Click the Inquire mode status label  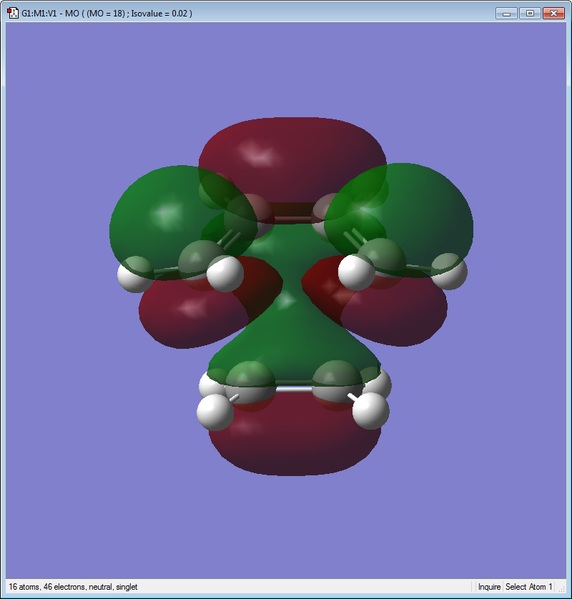[489, 587]
